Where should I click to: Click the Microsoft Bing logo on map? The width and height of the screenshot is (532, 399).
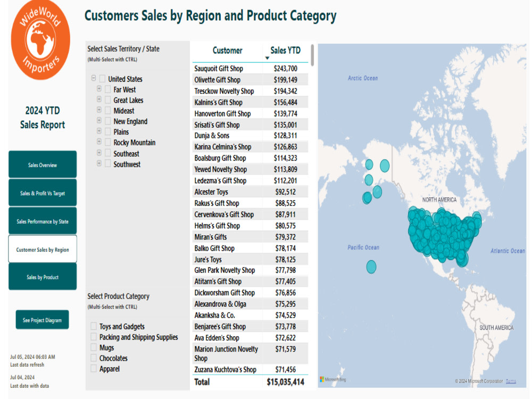(333, 379)
